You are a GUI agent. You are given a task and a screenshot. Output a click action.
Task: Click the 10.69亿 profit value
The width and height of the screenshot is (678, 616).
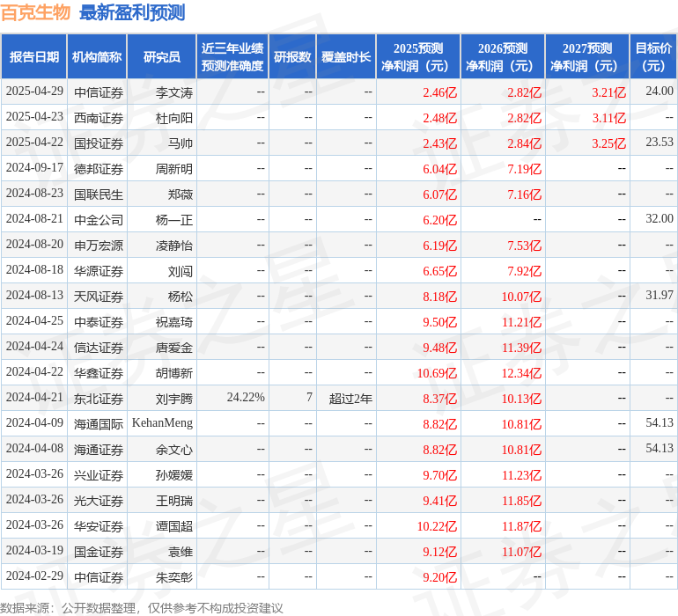click(437, 372)
